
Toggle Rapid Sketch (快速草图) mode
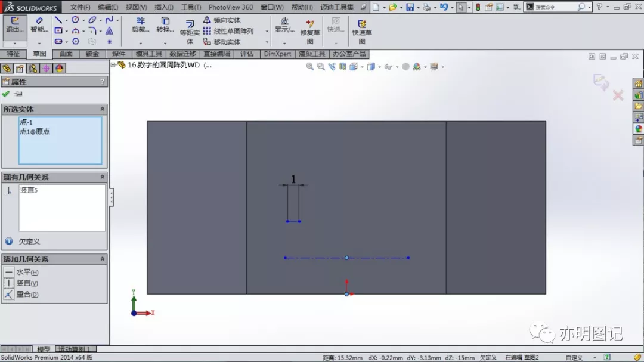pyautogui.click(x=361, y=32)
